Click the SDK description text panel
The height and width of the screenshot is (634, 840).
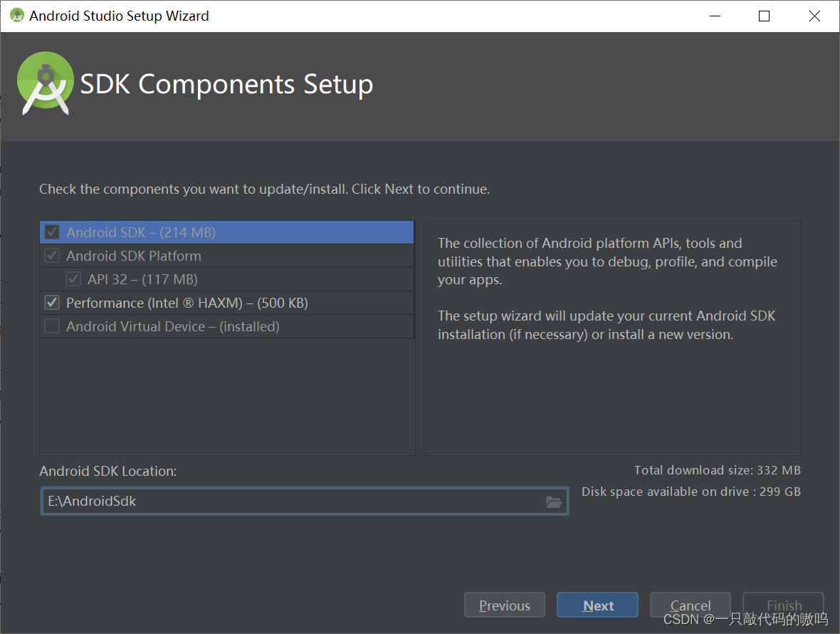[612, 338]
